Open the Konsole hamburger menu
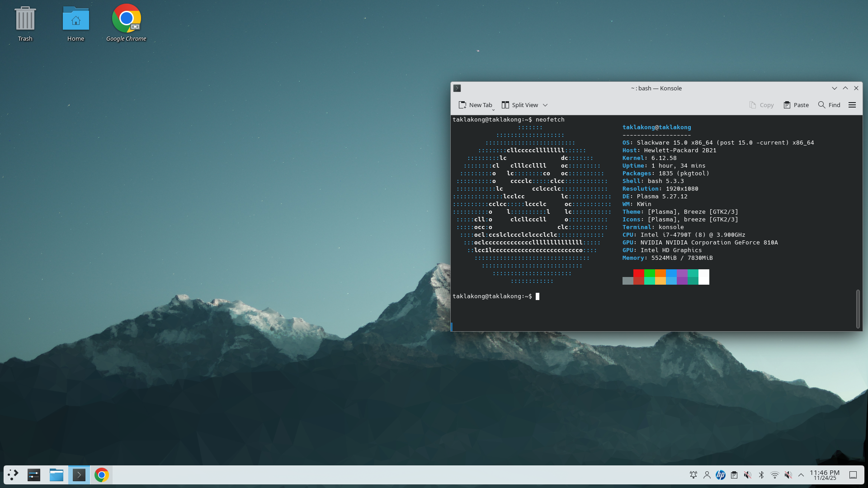 [852, 105]
